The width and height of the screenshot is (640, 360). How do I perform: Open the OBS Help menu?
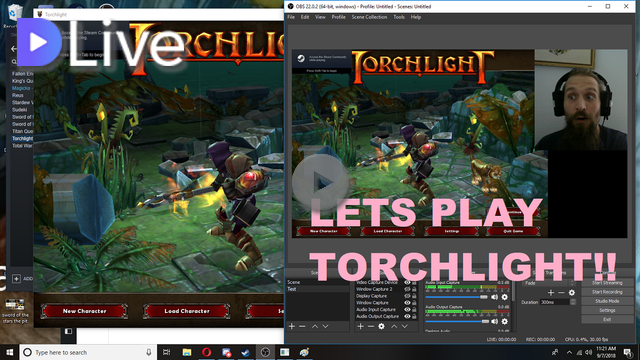point(416,17)
